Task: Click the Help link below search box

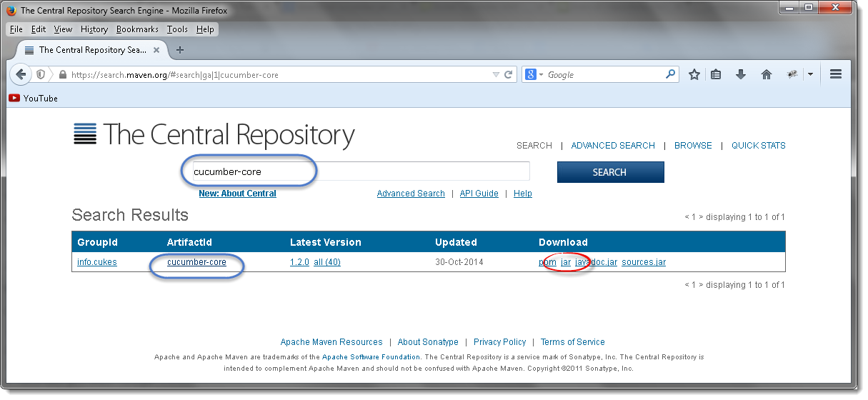Action: tap(523, 194)
